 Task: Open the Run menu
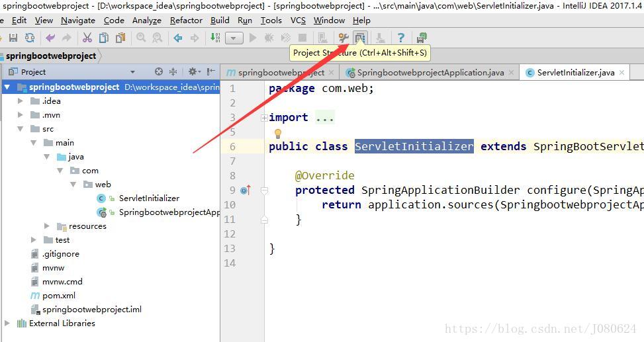pyautogui.click(x=245, y=20)
